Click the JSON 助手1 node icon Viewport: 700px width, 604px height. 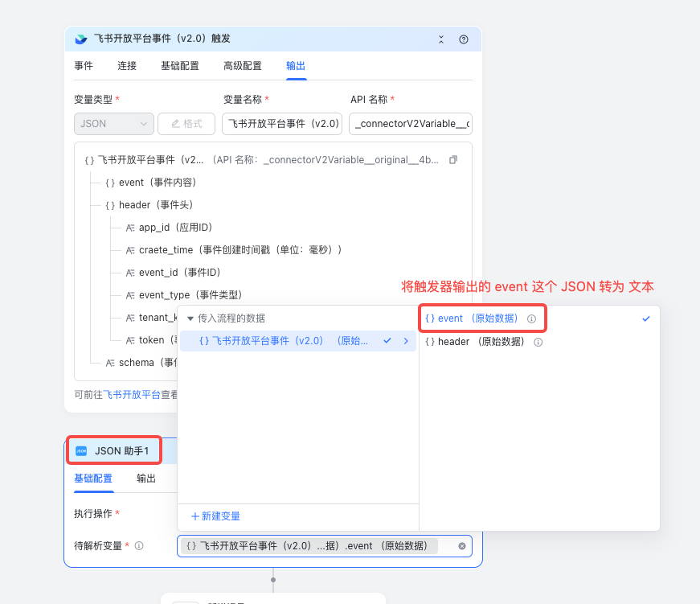81,450
